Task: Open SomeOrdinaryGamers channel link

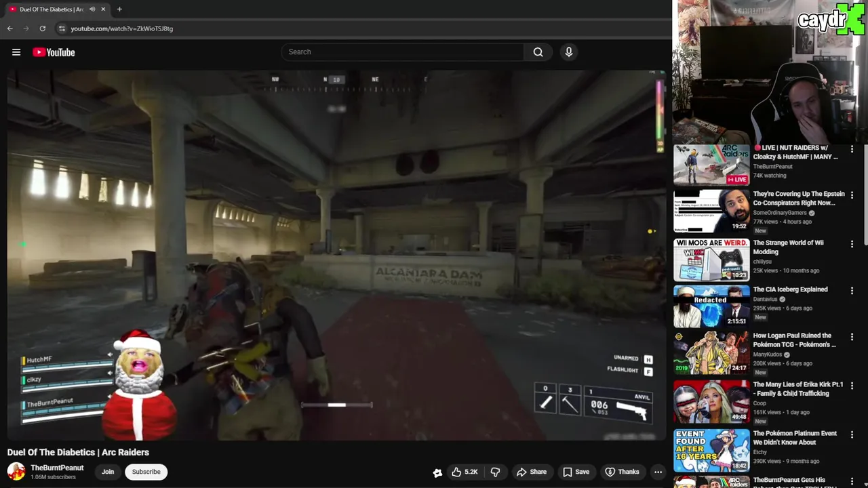Action: (780, 213)
